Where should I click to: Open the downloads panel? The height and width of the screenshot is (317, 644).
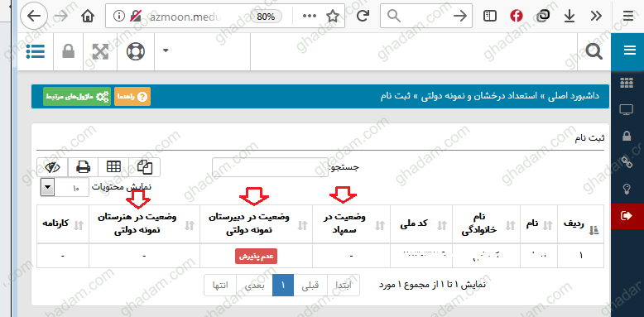(569, 16)
